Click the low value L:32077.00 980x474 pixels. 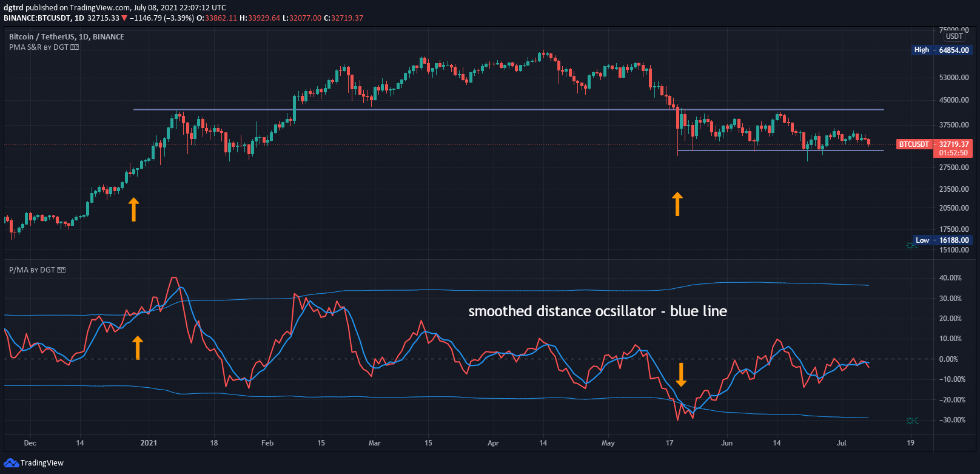(x=302, y=18)
